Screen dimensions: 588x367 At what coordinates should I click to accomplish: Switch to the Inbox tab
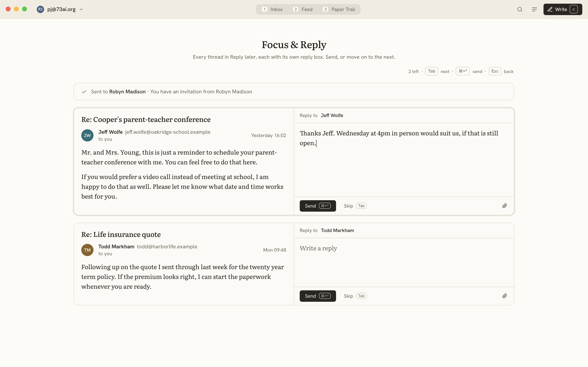(x=272, y=9)
